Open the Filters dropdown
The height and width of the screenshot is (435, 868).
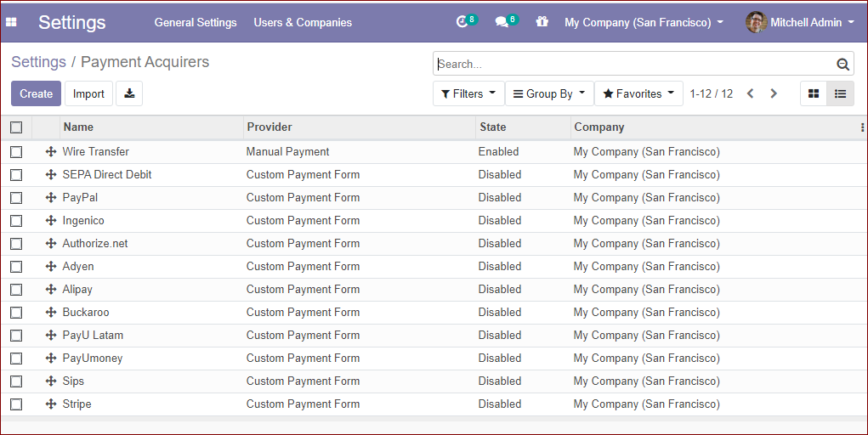tap(468, 93)
